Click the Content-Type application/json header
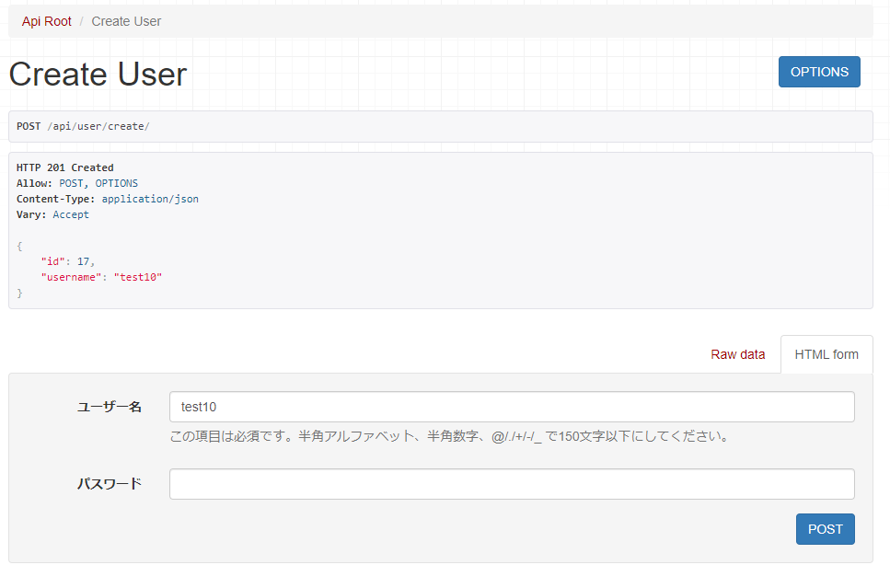 [x=108, y=199]
